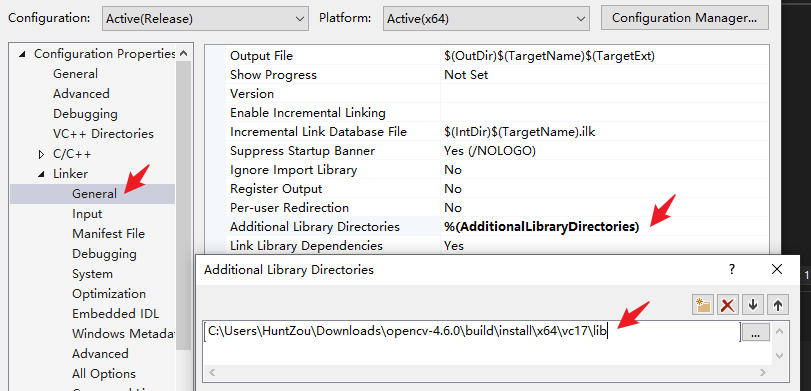Screen dimensions: 811x391
Task: Click the directories list horizontal scrollbar
Action: pyautogui.click(x=486, y=372)
